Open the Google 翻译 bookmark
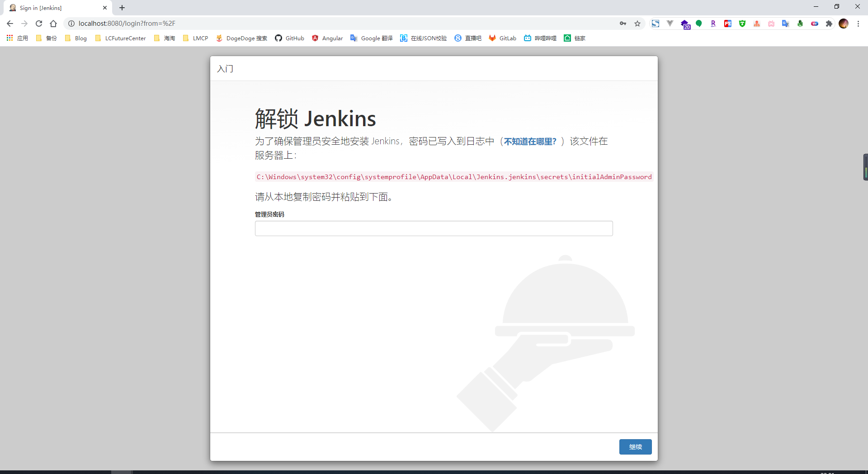This screenshot has width=868, height=474. pyautogui.click(x=372, y=38)
